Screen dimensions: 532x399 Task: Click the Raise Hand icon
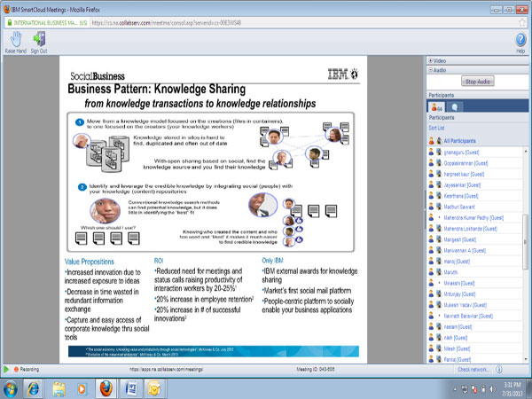16,39
